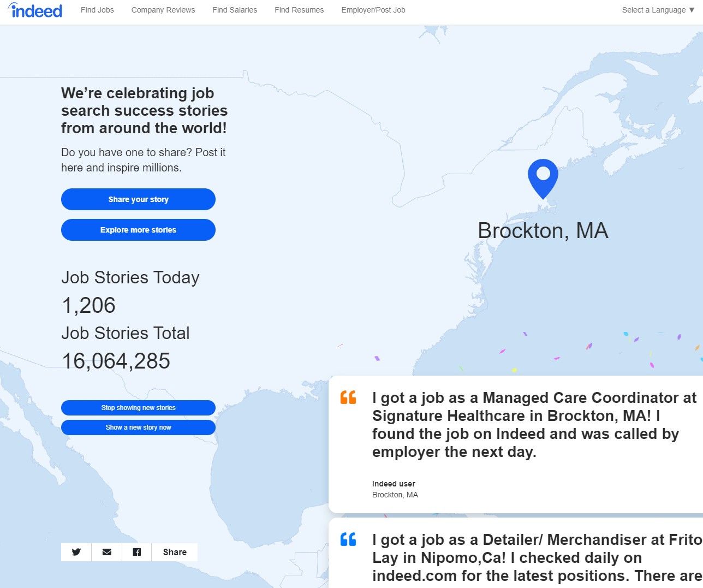Click "Explore more stories"

[x=138, y=230]
